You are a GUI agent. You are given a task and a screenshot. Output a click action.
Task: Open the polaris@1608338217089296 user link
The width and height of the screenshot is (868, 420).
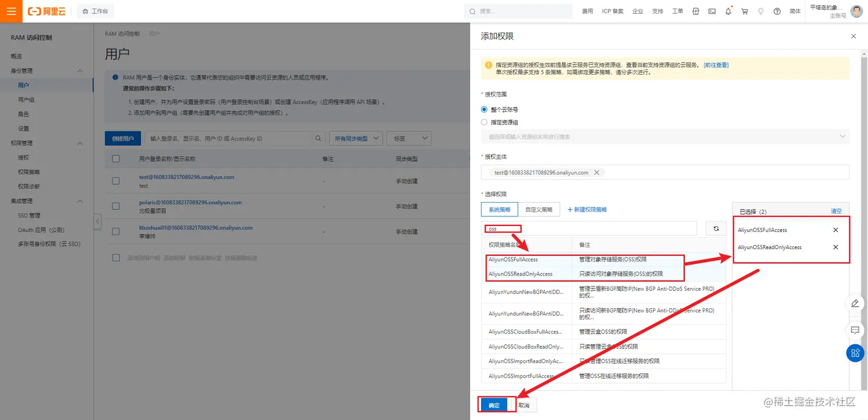click(190, 203)
